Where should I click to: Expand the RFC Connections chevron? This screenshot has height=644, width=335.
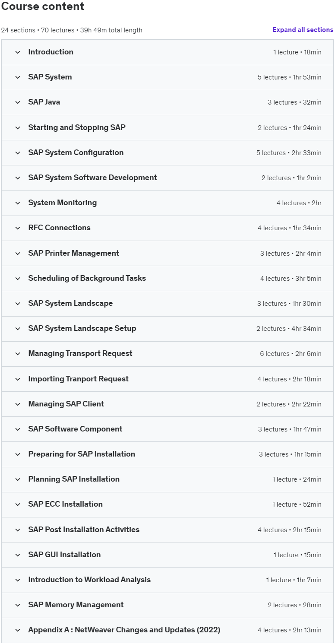[x=18, y=228]
